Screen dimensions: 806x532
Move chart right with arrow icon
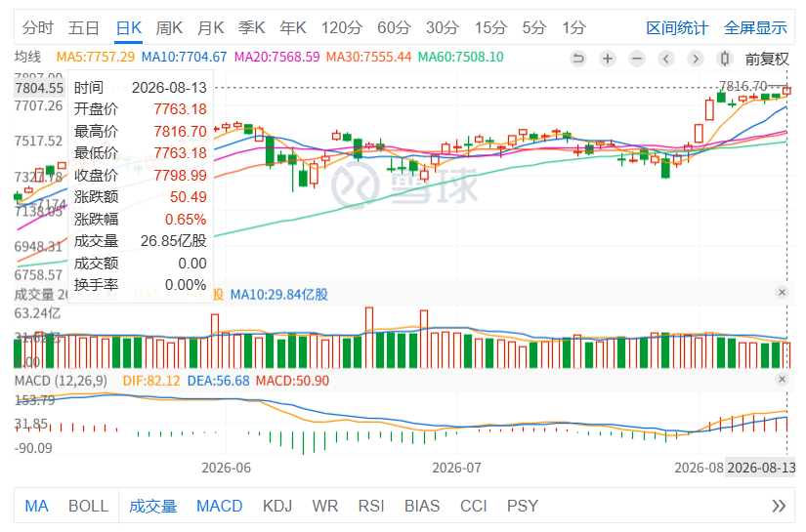click(x=696, y=59)
